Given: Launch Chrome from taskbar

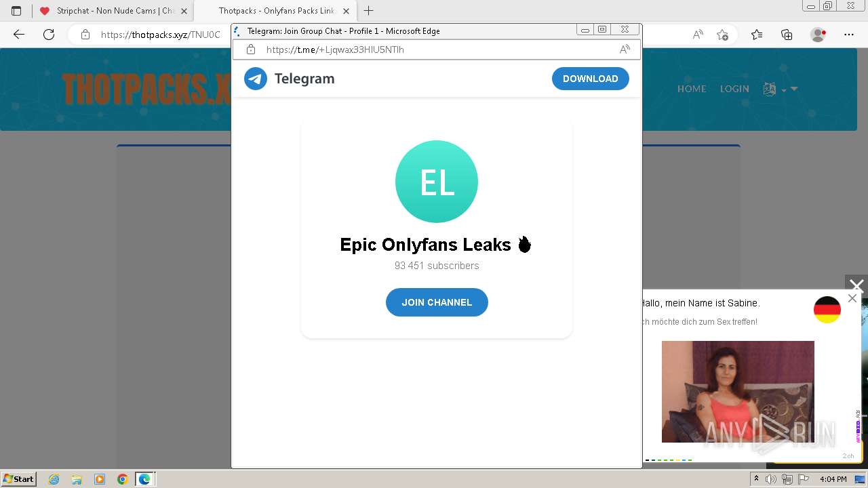Looking at the screenshot, I should 122,479.
